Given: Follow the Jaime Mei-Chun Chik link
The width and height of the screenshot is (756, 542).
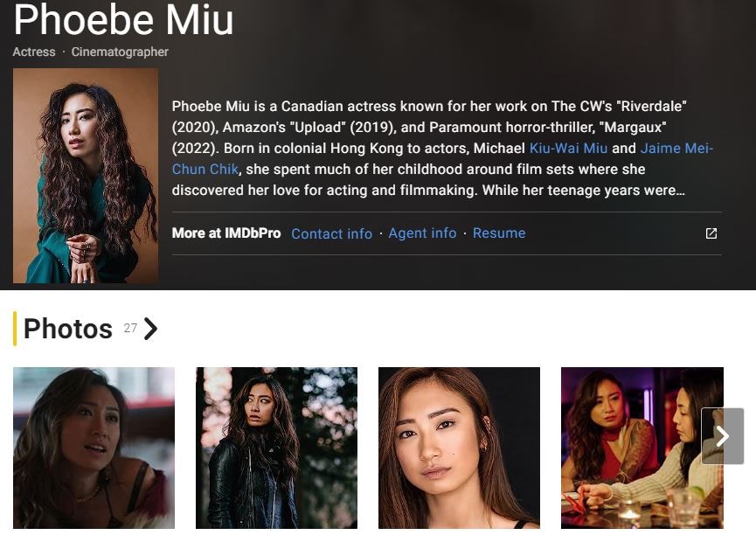Looking at the screenshot, I should click(x=442, y=158).
